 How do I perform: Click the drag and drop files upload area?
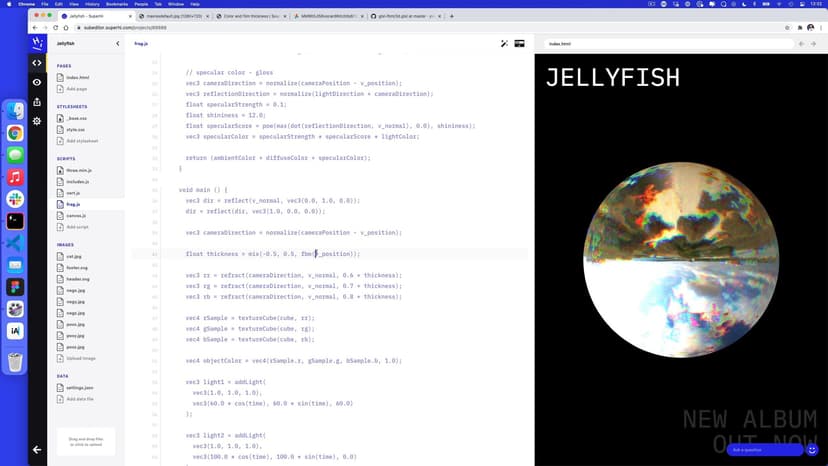click(x=86, y=441)
